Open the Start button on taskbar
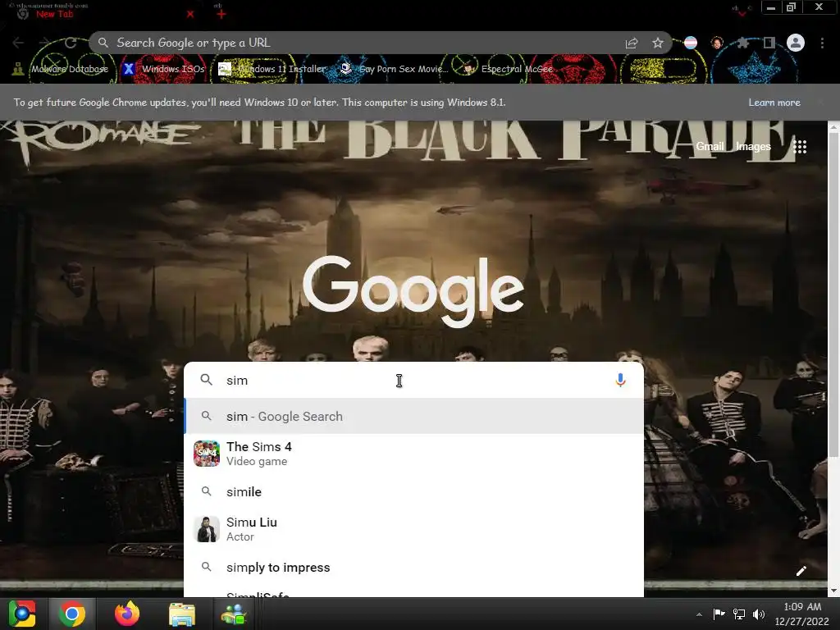The height and width of the screenshot is (630, 840). tap(22, 614)
